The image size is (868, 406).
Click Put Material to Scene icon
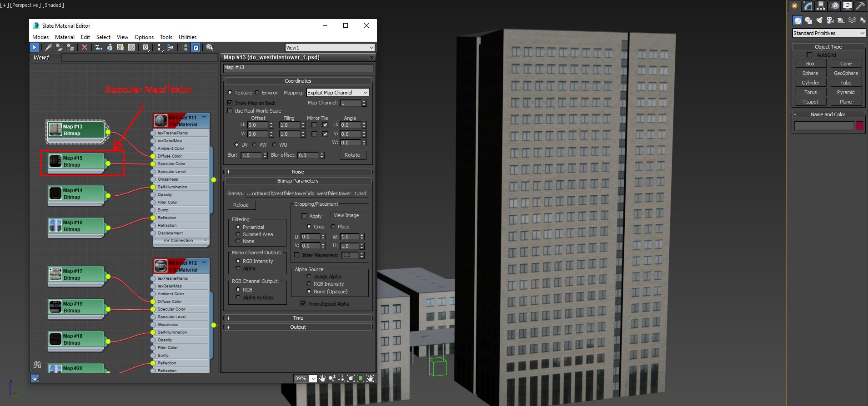coord(60,47)
